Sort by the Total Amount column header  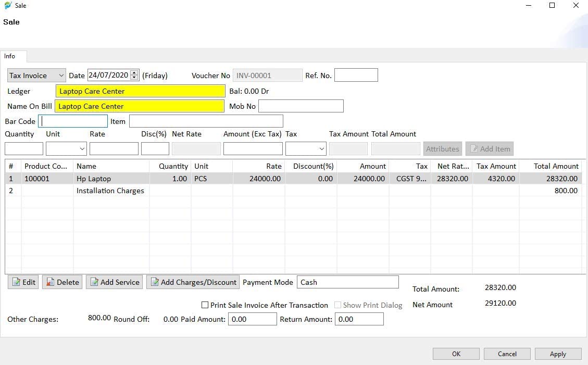[556, 166]
